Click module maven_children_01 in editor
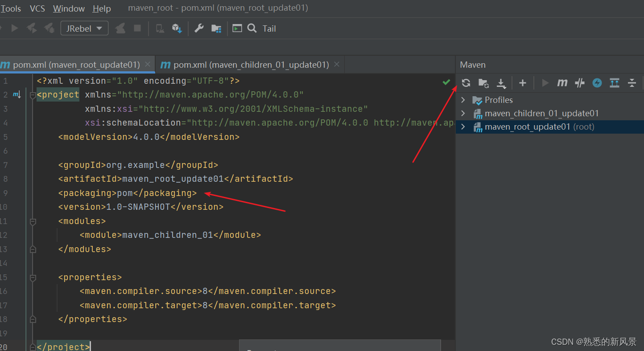Image resolution: width=644 pixels, height=351 pixels. (168, 235)
